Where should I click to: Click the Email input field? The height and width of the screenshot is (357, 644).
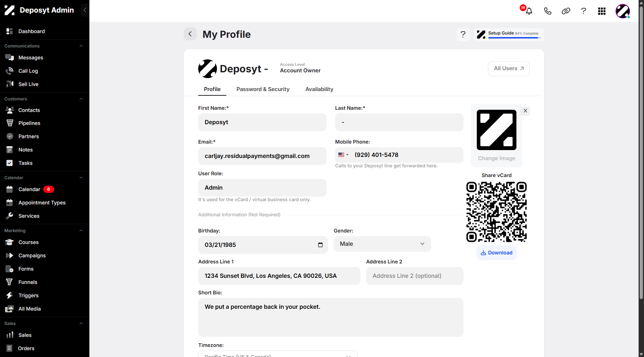[262, 156]
